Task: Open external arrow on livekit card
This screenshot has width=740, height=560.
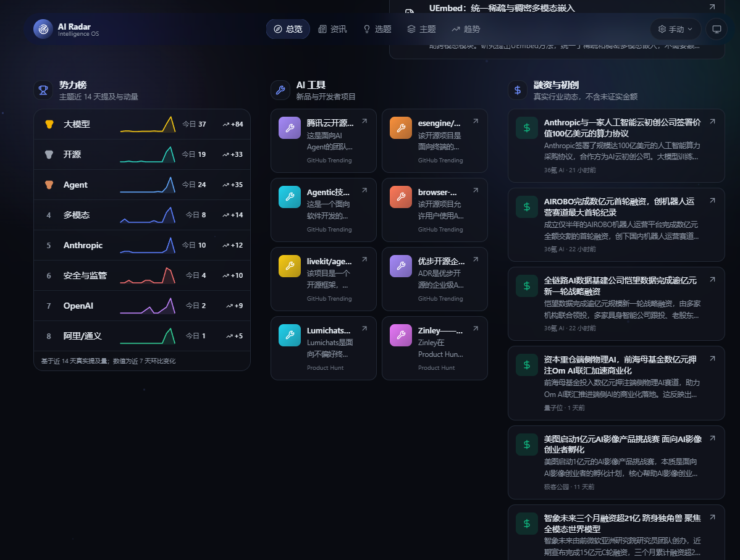Action: (x=365, y=259)
